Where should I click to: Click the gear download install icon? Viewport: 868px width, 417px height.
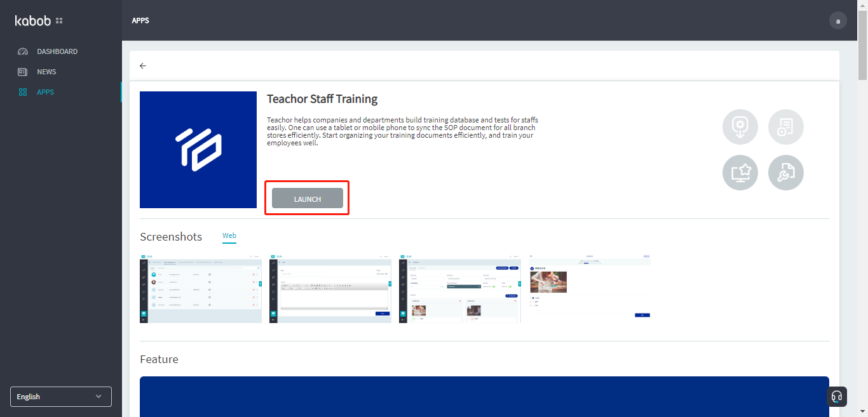[740, 127]
